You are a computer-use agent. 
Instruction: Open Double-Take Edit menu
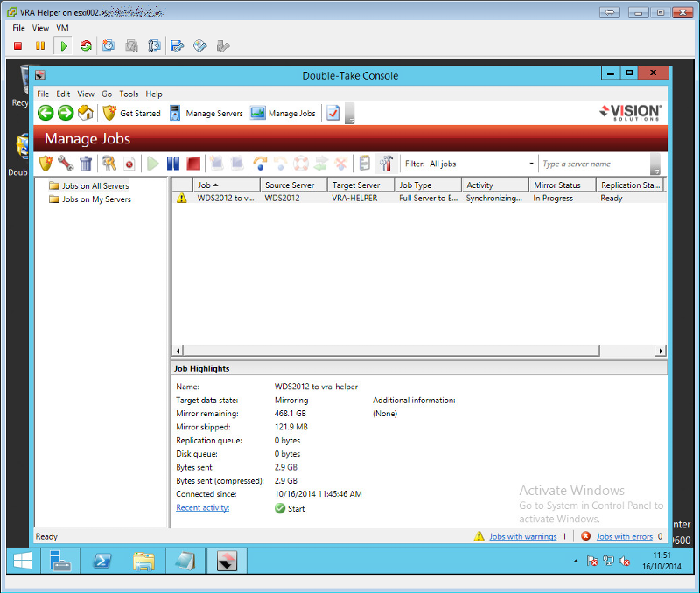pos(63,94)
